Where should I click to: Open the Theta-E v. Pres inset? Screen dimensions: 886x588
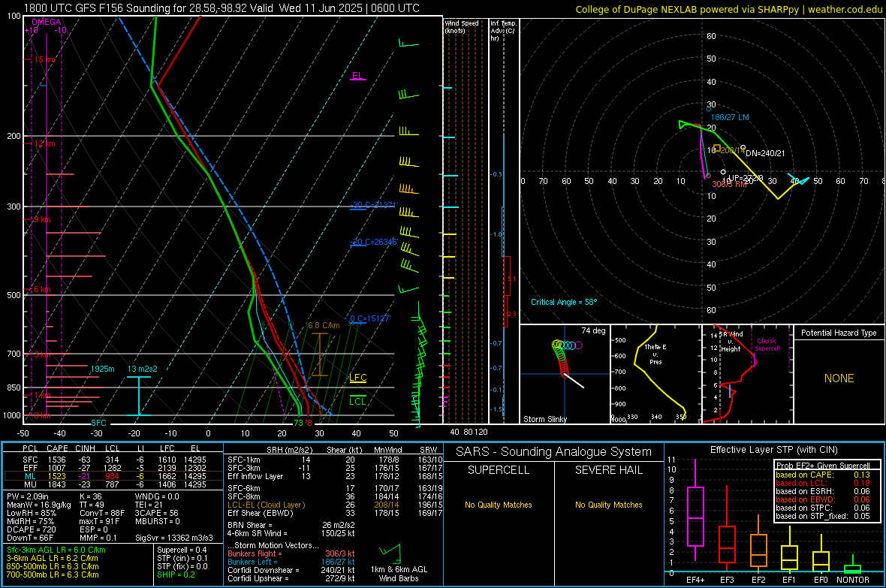click(656, 374)
